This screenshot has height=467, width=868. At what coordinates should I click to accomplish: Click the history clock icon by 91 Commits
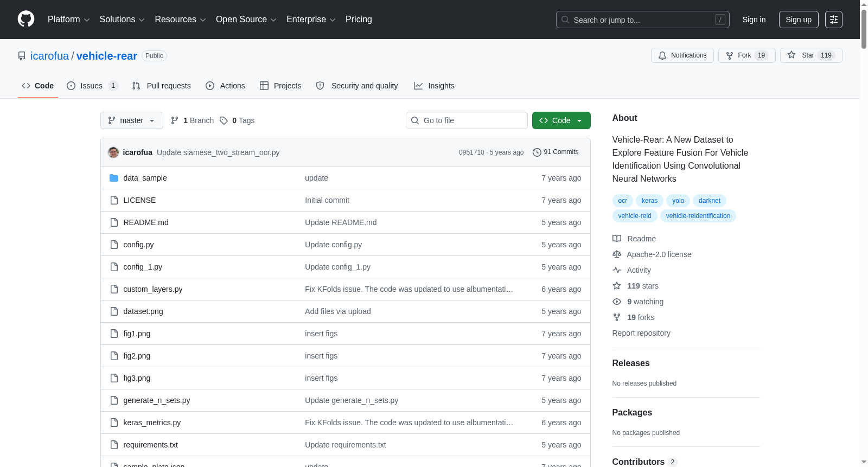pyautogui.click(x=537, y=152)
